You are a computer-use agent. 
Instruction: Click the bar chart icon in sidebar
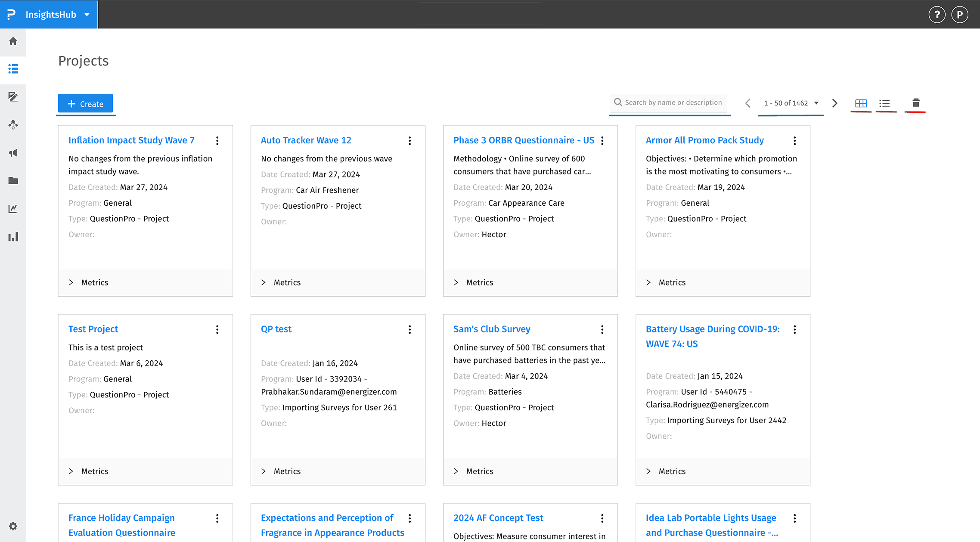pos(13,237)
